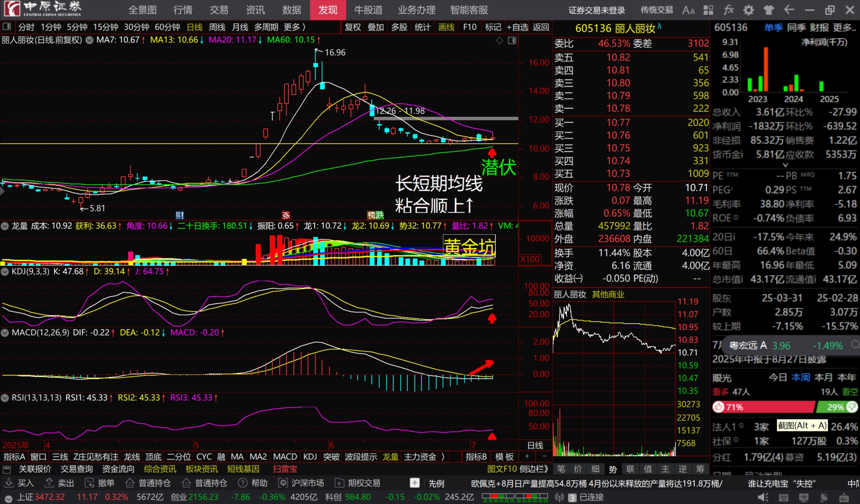Click the diamond marker icon above chart

point(499,41)
